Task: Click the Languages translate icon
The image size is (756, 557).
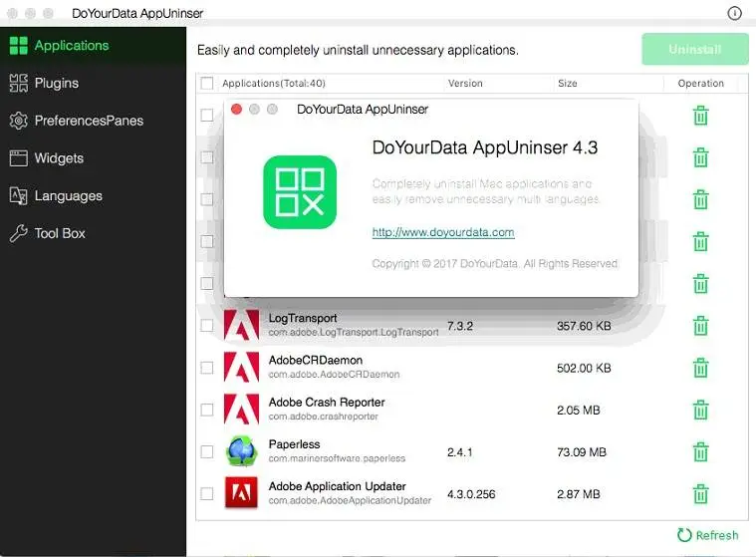Action: [19, 195]
